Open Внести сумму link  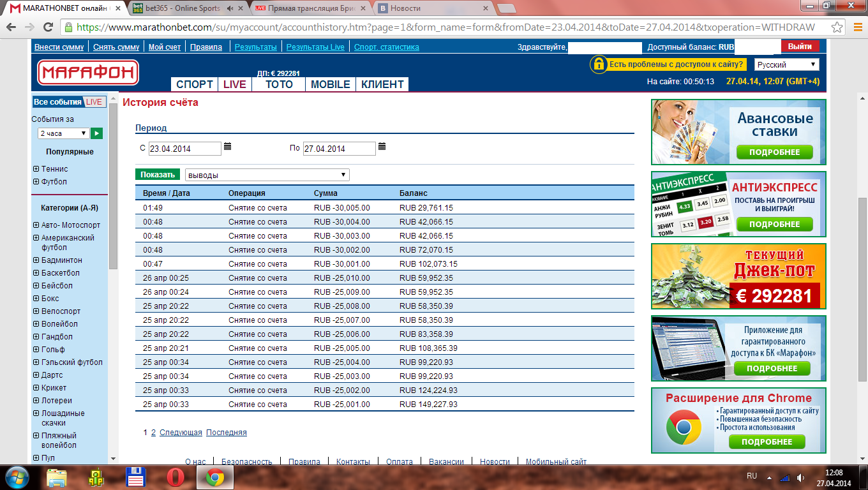(x=59, y=47)
